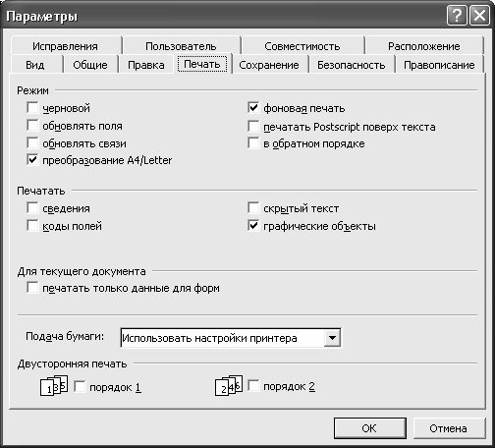Uncheck фоновая печать option
495x448 pixels.
click(253, 107)
